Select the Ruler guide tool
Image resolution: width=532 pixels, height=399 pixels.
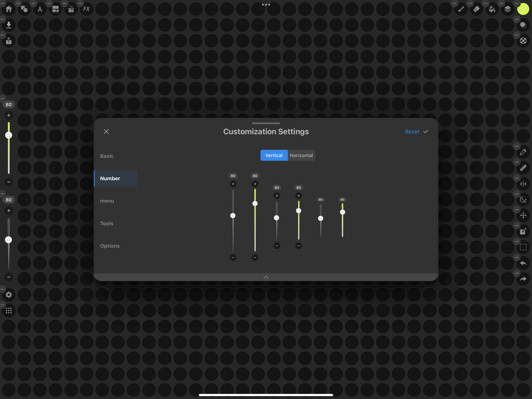click(x=523, y=168)
